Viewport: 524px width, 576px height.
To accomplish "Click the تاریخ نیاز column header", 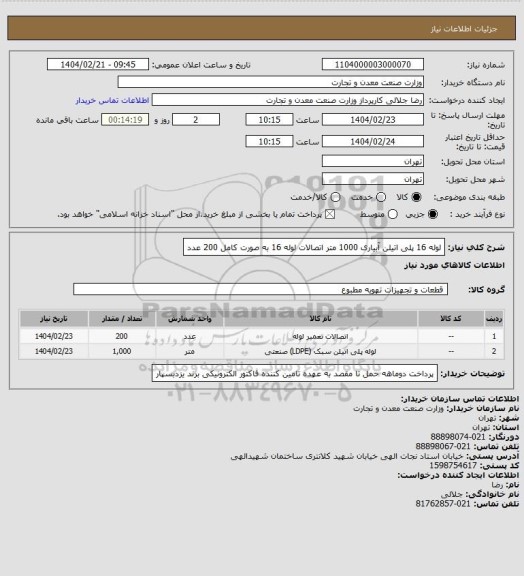I will [x=54, y=319].
